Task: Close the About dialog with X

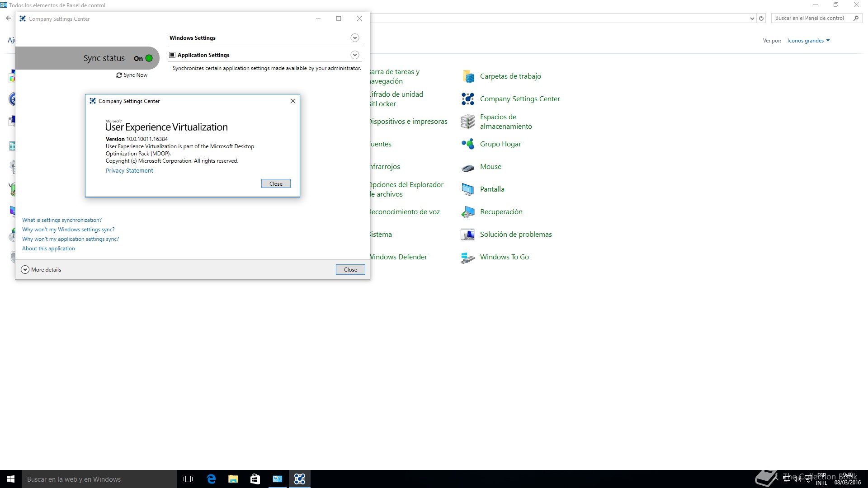Action: 293,101
